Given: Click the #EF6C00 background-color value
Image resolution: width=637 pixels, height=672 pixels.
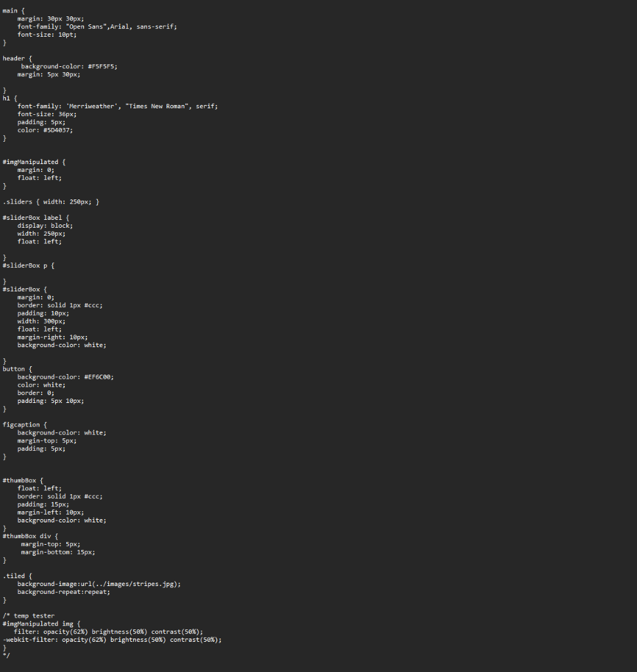Looking at the screenshot, I should point(99,377).
